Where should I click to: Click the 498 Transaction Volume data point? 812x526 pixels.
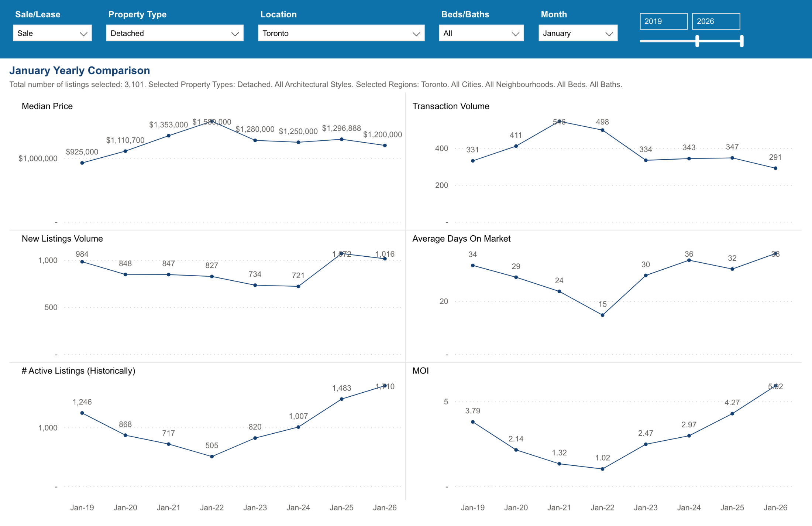pos(602,130)
